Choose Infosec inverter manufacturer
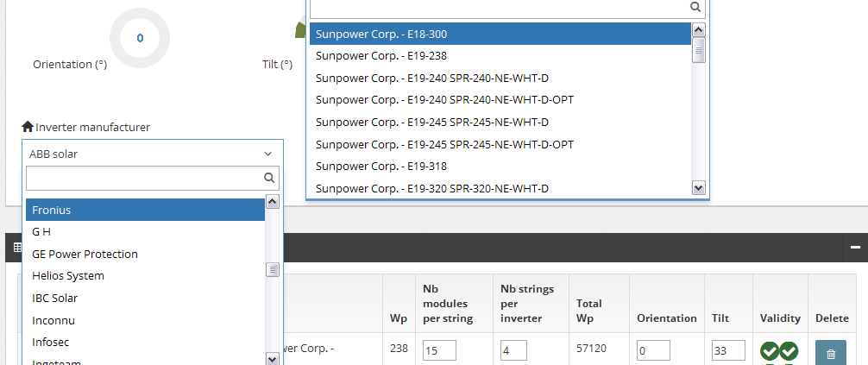Image resolution: width=868 pixels, height=365 pixels. point(145,342)
